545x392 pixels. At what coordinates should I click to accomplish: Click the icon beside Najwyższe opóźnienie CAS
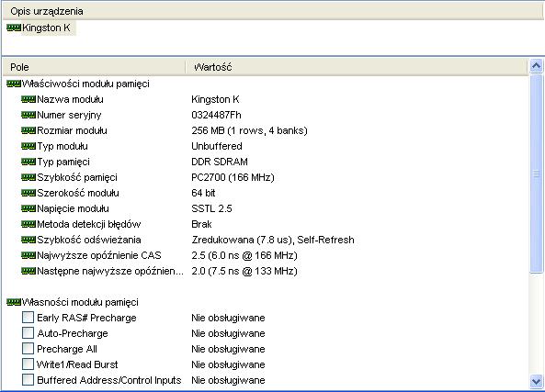point(28,255)
